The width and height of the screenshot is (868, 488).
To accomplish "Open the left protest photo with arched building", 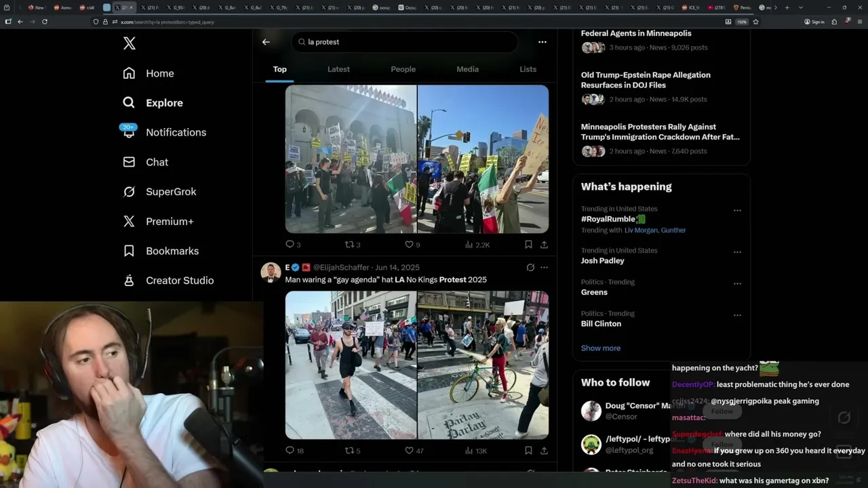I will (x=351, y=159).
